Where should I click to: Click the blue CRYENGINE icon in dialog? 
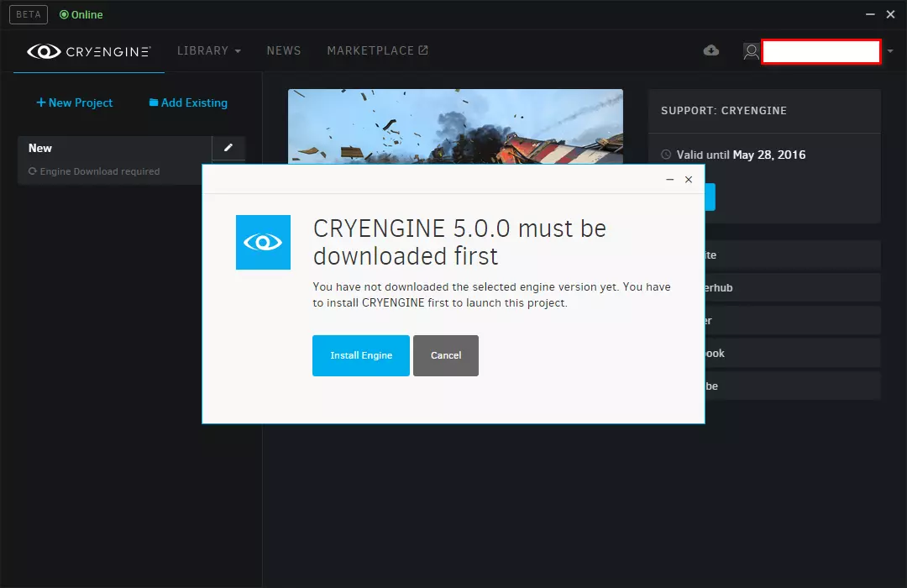coord(263,242)
